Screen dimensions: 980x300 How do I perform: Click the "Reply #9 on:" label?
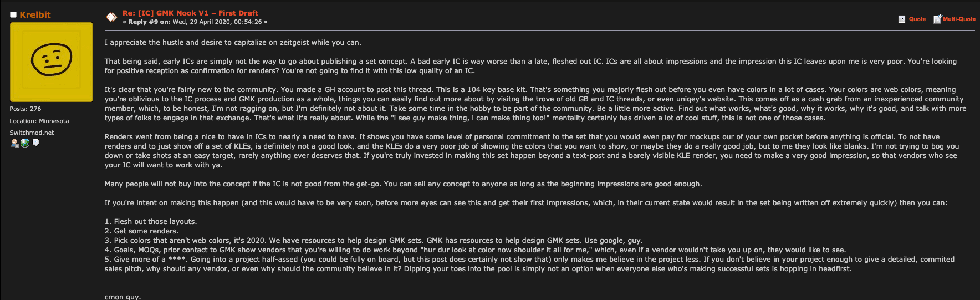(x=149, y=22)
